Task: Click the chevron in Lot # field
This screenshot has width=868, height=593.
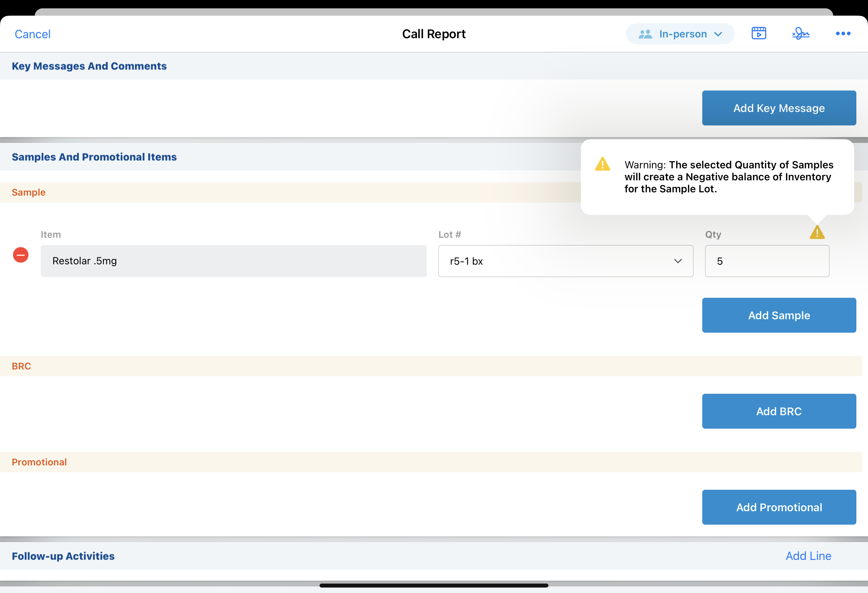Action: pyautogui.click(x=678, y=261)
